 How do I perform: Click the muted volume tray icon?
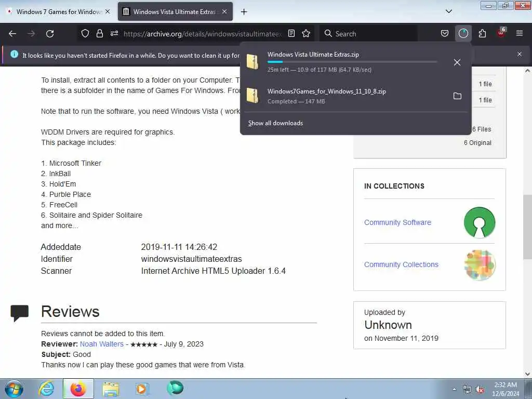pos(480,390)
